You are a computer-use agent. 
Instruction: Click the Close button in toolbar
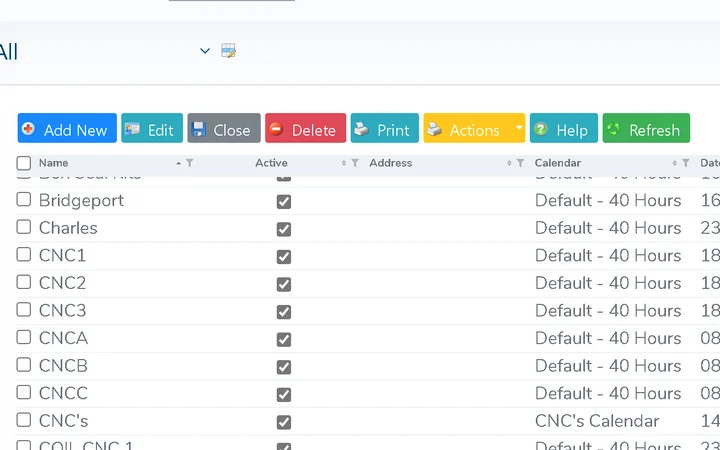point(224,128)
